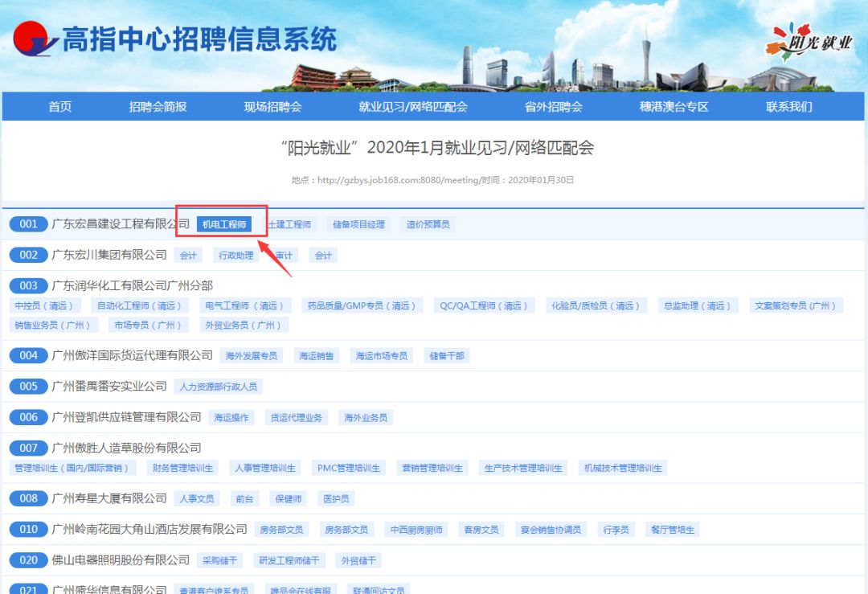Screen dimensions: 868x594
Task: Click the 阳光就业 logo in header
Action: point(809,42)
